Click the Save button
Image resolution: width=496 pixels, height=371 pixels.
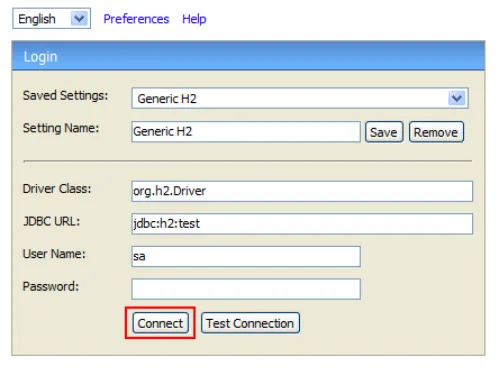[x=384, y=132]
